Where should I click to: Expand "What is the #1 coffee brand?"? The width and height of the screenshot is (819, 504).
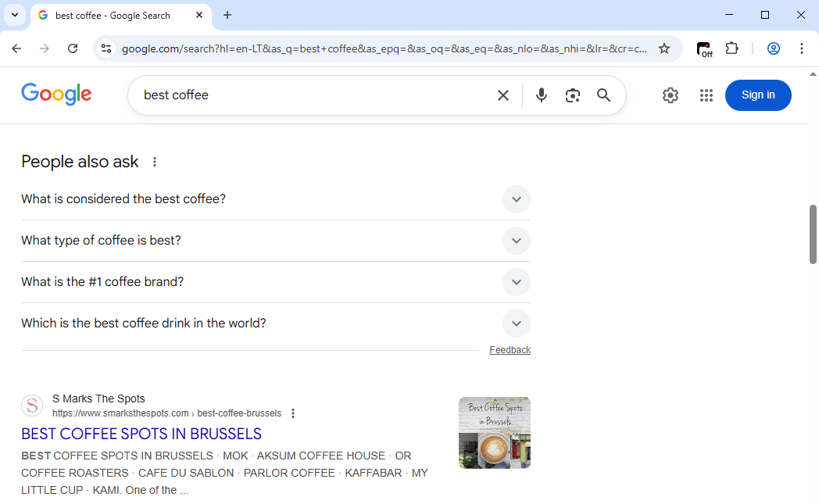click(516, 282)
